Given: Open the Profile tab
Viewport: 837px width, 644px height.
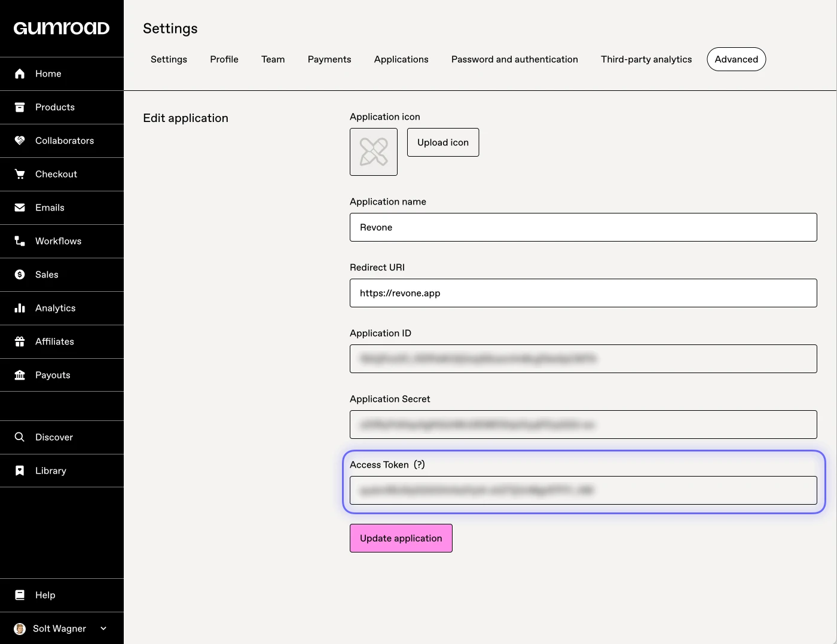Looking at the screenshot, I should pyautogui.click(x=224, y=59).
